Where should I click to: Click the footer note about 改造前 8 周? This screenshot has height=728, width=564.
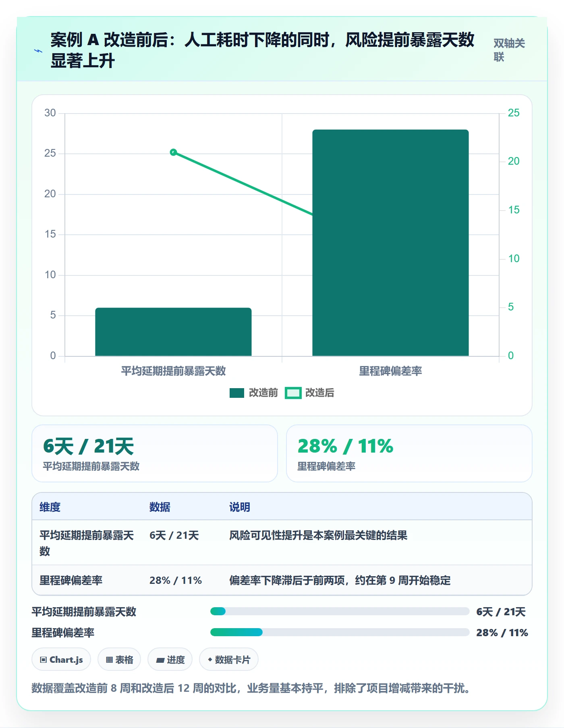tap(251, 688)
